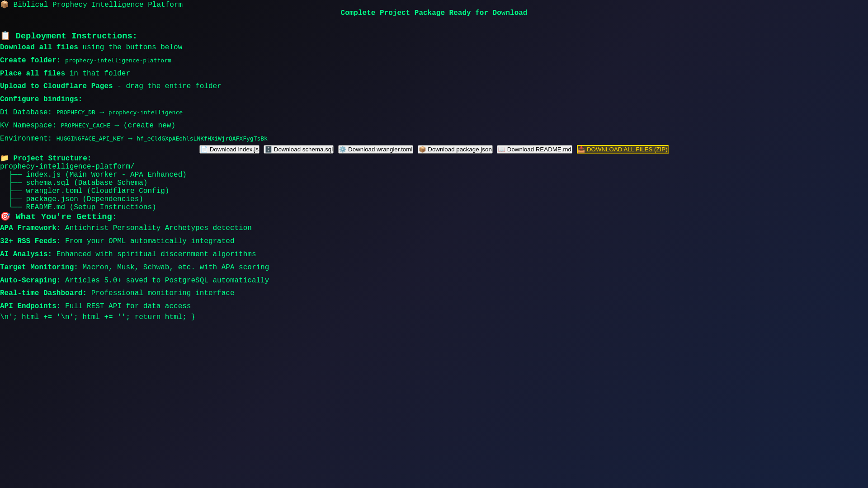This screenshot has height=488, width=868.
Task: Click the 'PROPHECY_DB' binding name
Action: 76,113
